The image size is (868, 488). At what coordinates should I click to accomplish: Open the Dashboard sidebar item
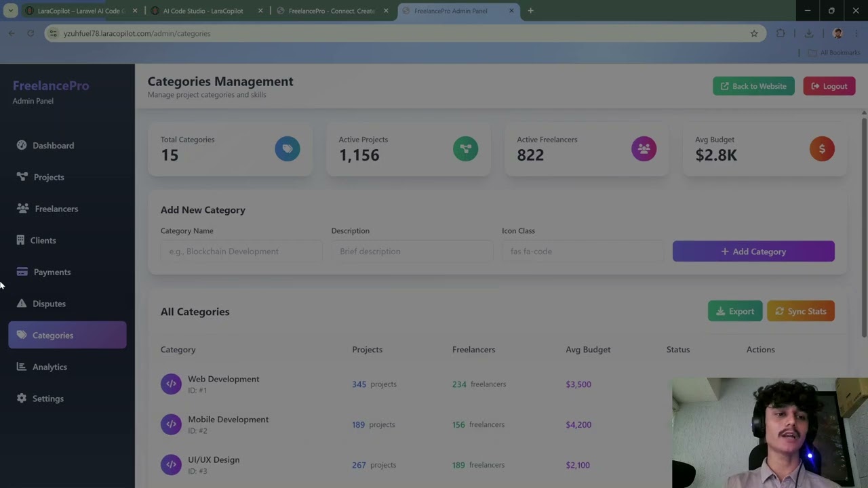pos(67,145)
